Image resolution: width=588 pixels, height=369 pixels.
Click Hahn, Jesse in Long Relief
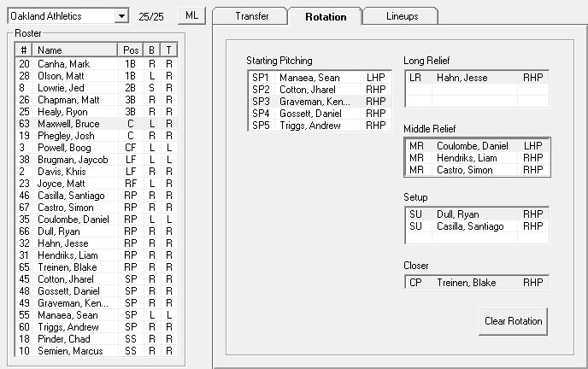pos(474,77)
